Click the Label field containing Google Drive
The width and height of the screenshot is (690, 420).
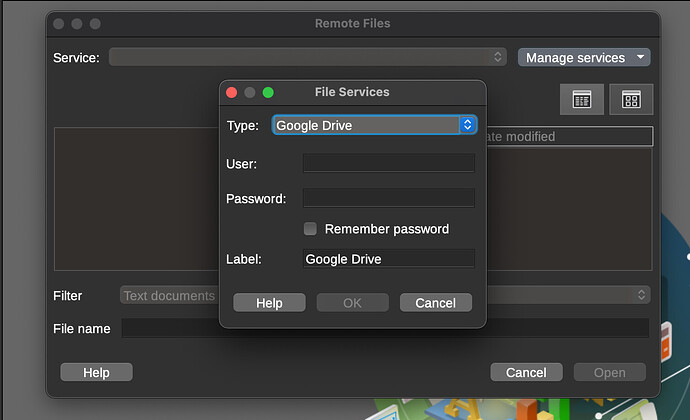[389, 259]
